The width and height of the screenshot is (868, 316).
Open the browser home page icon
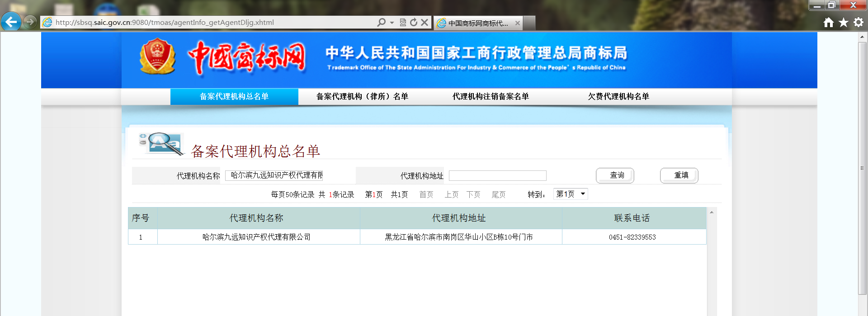828,23
